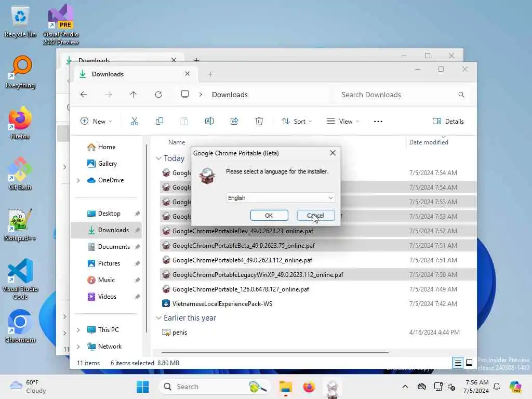Show hidden tray icons chevron
Screen dimensions: 532x399
pyautogui.click(x=405, y=387)
